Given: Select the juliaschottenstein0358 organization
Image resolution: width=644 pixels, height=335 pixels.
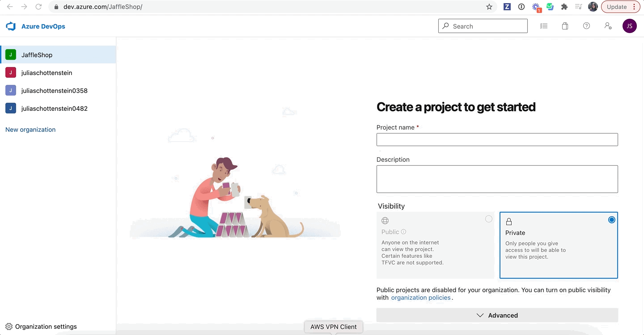Looking at the screenshot, I should [54, 90].
